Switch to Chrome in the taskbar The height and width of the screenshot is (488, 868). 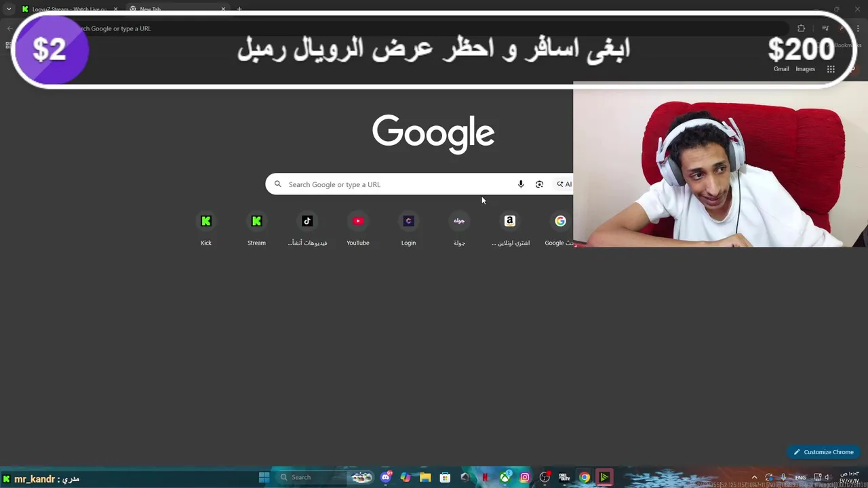[x=585, y=477]
